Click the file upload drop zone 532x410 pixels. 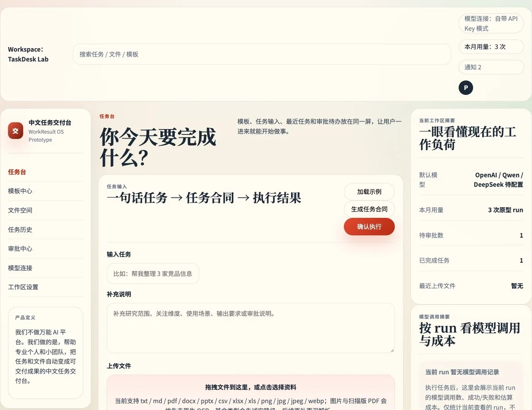click(x=251, y=393)
